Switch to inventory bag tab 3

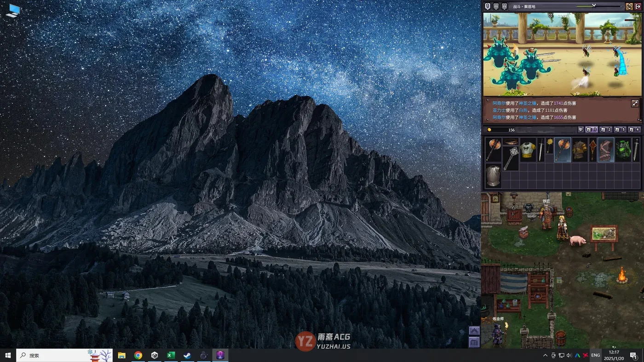coord(620,130)
